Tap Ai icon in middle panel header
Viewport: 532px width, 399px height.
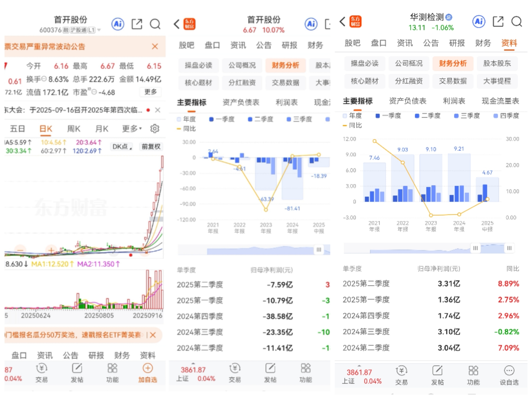311,24
